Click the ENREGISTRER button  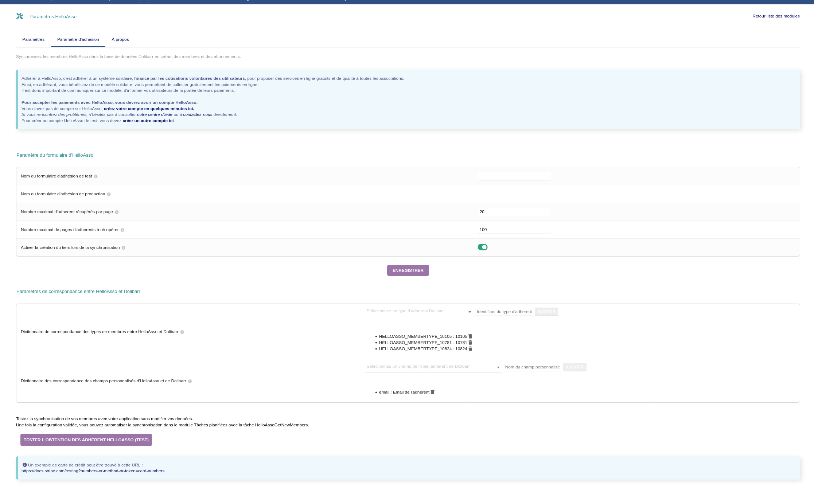[408, 270]
